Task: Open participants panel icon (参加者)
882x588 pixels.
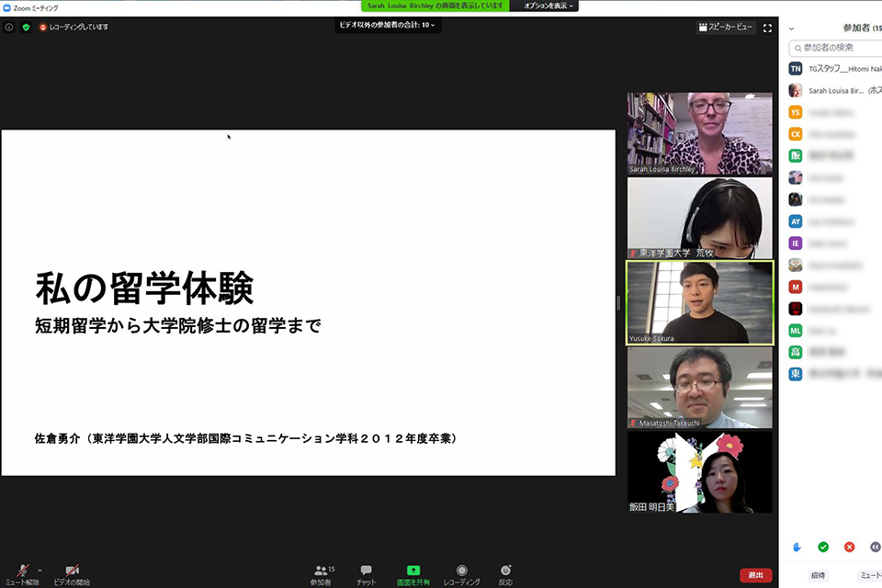Action: coord(322,575)
